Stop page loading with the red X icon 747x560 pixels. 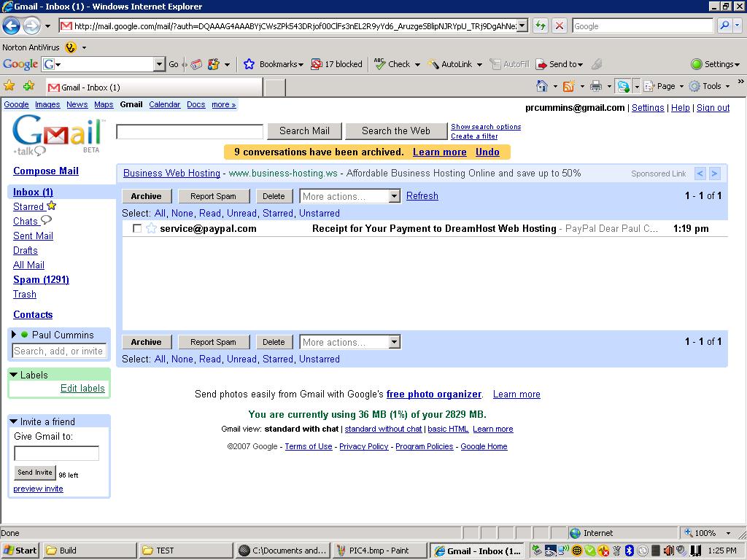pyautogui.click(x=560, y=26)
